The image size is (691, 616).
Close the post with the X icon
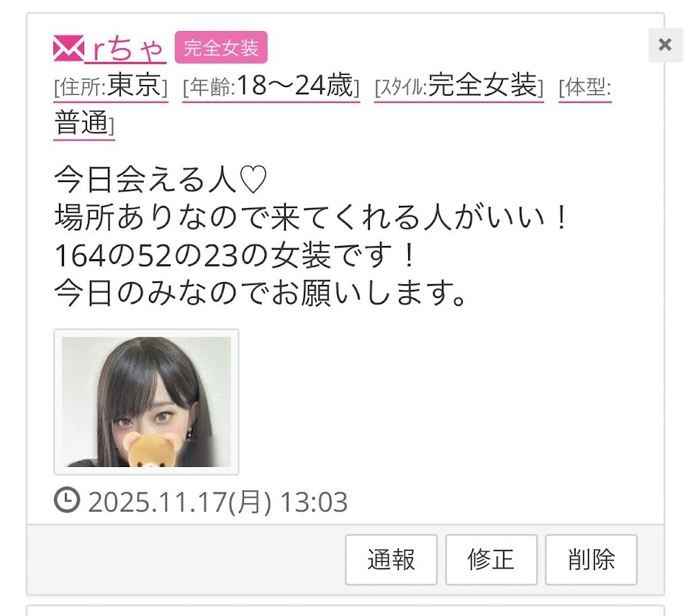tap(664, 45)
